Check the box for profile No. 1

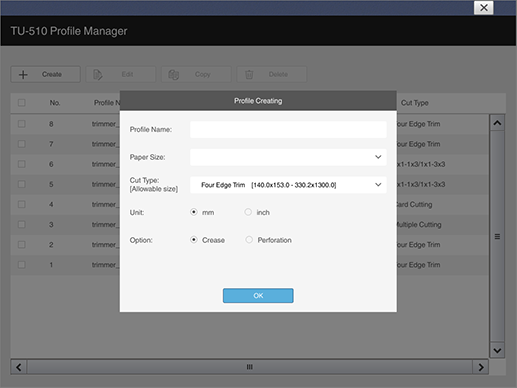pyautogui.click(x=22, y=265)
